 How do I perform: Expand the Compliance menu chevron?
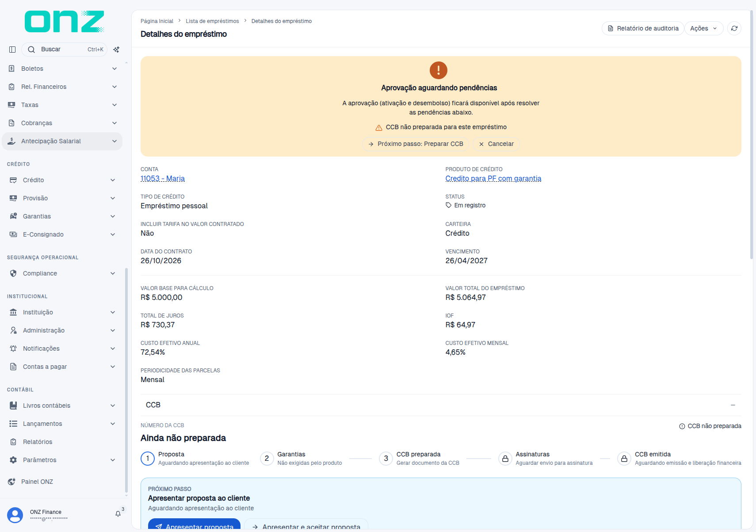click(x=113, y=273)
